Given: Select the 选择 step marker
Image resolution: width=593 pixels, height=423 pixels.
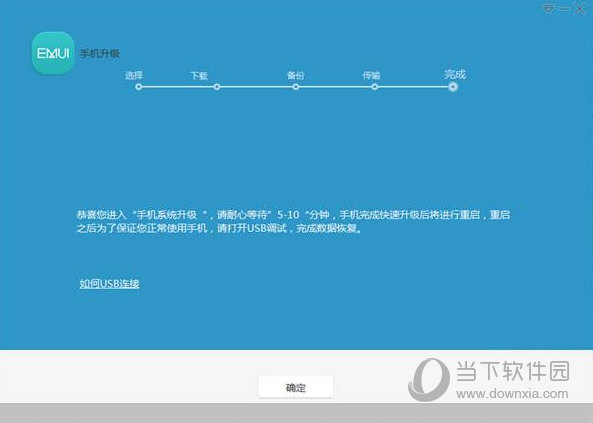Looking at the screenshot, I should click(x=138, y=87).
